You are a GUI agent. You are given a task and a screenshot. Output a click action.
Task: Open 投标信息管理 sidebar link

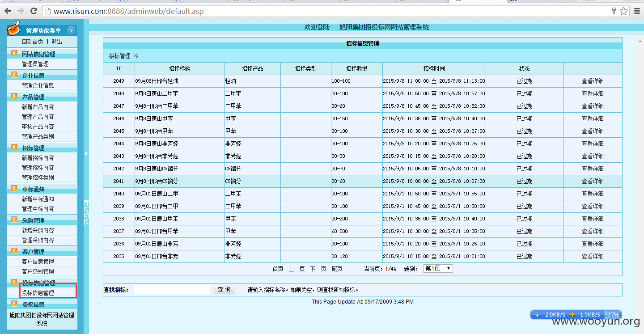[38, 293]
